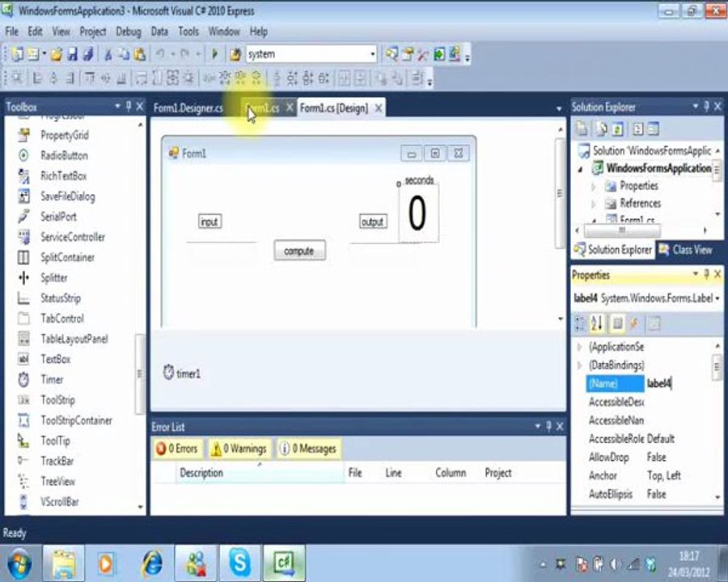
Task: Switch to Class View tab
Action: 685,250
